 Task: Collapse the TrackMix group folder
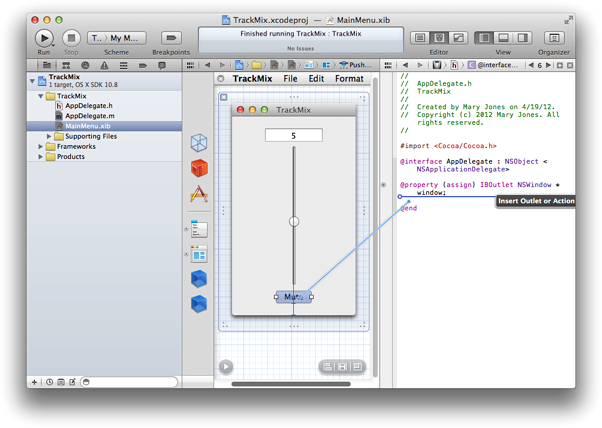[41, 96]
